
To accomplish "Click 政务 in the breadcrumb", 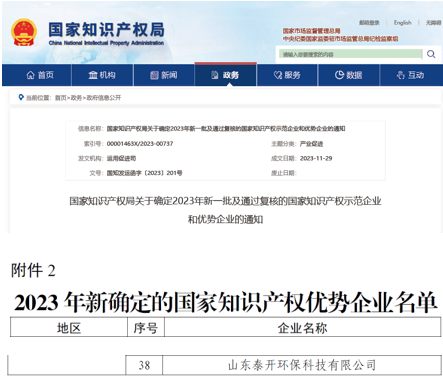I will [x=76, y=98].
